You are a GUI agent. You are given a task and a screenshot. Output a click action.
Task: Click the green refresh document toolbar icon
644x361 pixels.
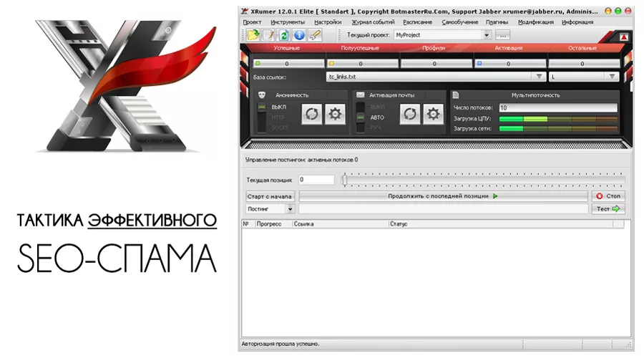pos(284,35)
